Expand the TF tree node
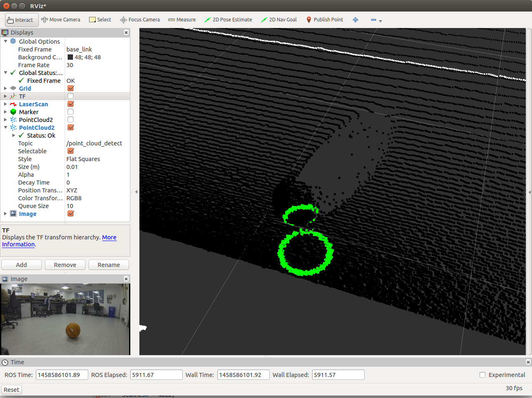The height and width of the screenshot is (398, 532). (x=5, y=96)
